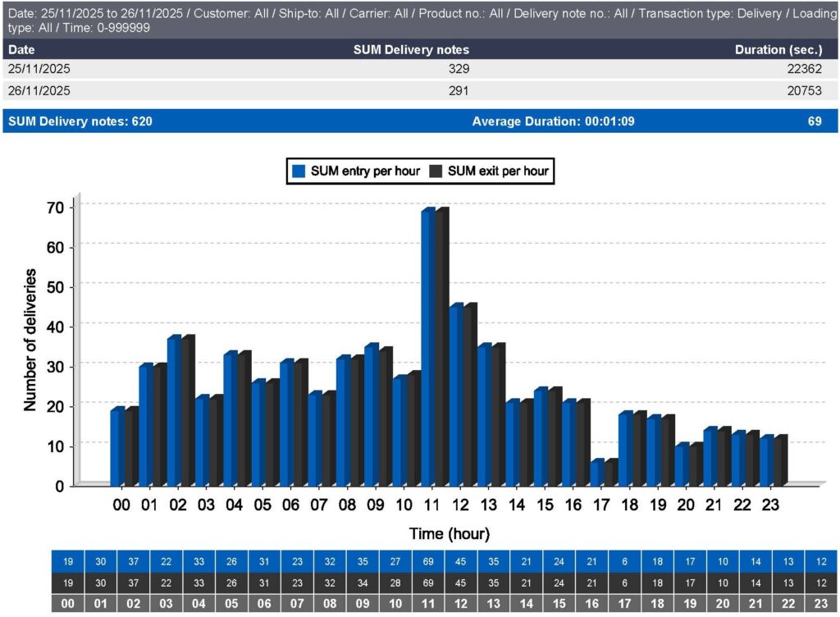Click the blue SUM entry per hour legend swatch
Screen dimensions: 840x617
point(299,171)
